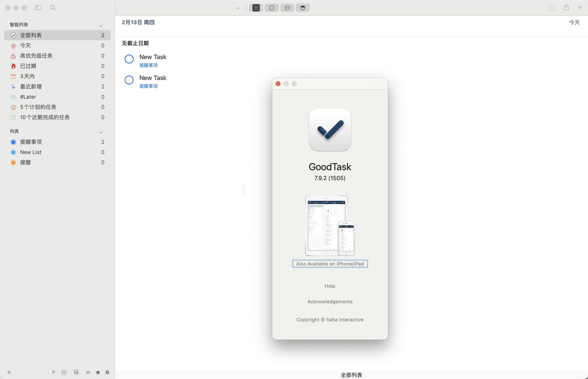The image size is (588, 379).
Task: Click the flame icon beside 已过期
Action: (13, 66)
